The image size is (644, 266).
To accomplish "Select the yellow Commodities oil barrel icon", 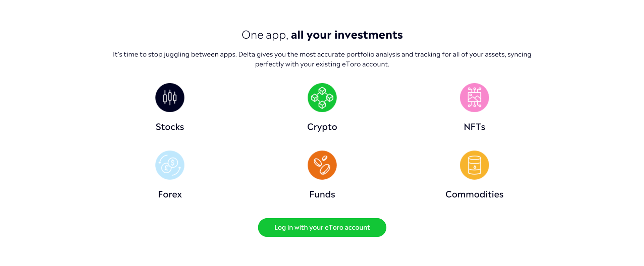I will 474,165.
